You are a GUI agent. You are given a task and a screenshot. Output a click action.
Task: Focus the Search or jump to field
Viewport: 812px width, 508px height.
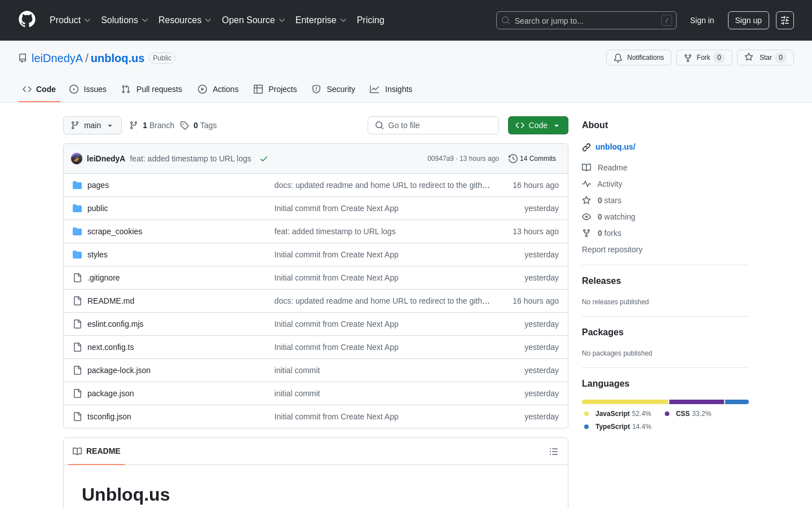[x=586, y=20]
